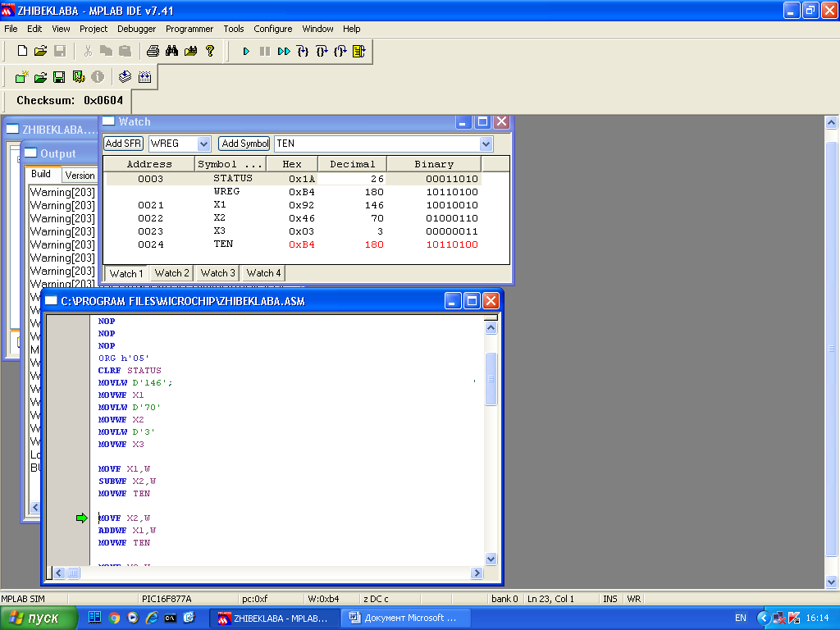Click the Binary column header

tap(434, 164)
